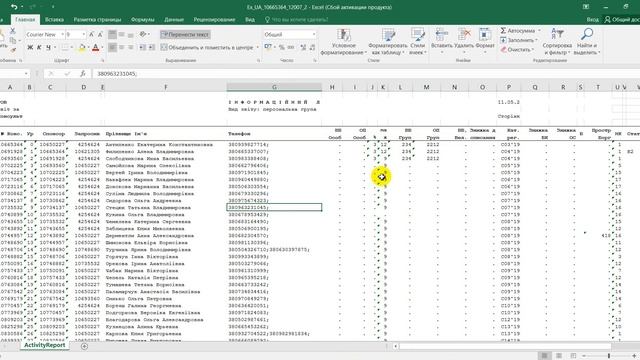Expand the font color dropdown arrow

[x=102, y=48]
